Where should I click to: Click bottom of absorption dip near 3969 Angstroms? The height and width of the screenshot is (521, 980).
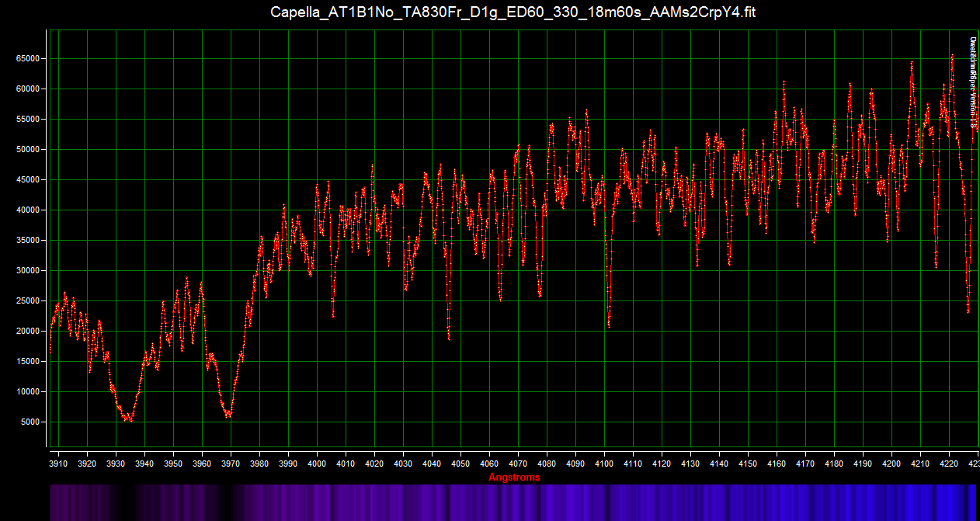228,415
